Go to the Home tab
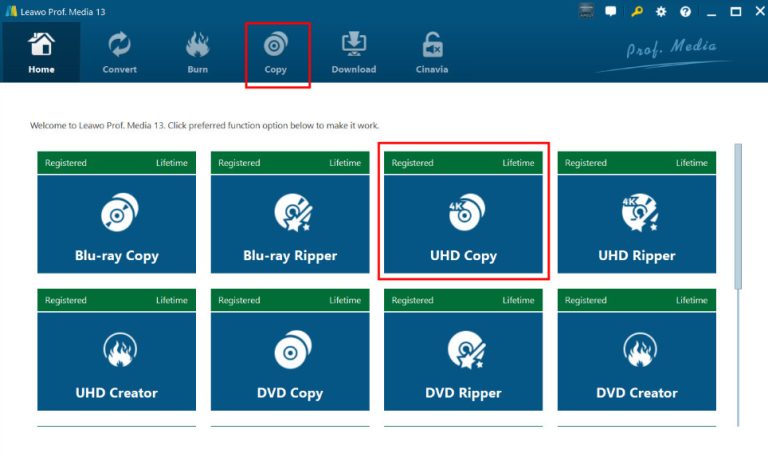 [x=41, y=52]
